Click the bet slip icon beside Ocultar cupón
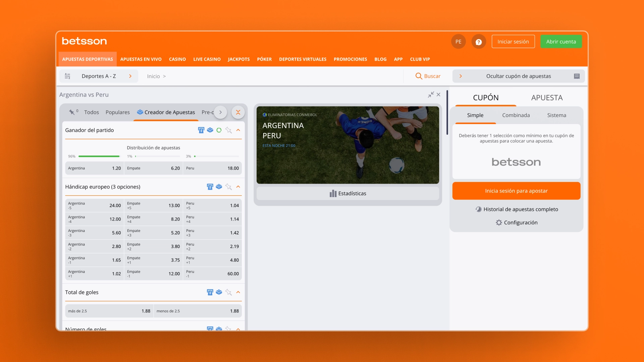Viewport: 644px width, 362px height. [x=577, y=76]
